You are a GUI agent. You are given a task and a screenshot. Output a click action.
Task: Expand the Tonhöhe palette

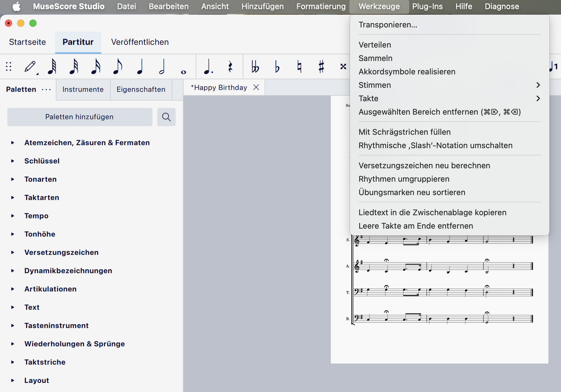13,234
